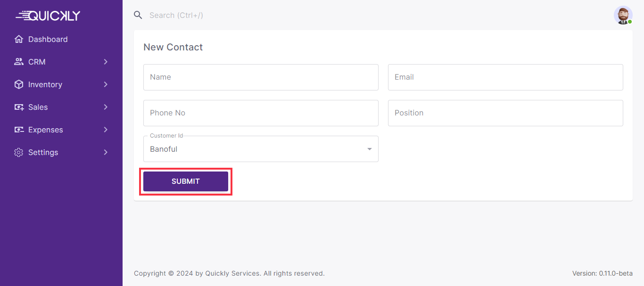Expand the CRM menu chevron
Viewport: 644px width, 286px height.
pos(106,62)
